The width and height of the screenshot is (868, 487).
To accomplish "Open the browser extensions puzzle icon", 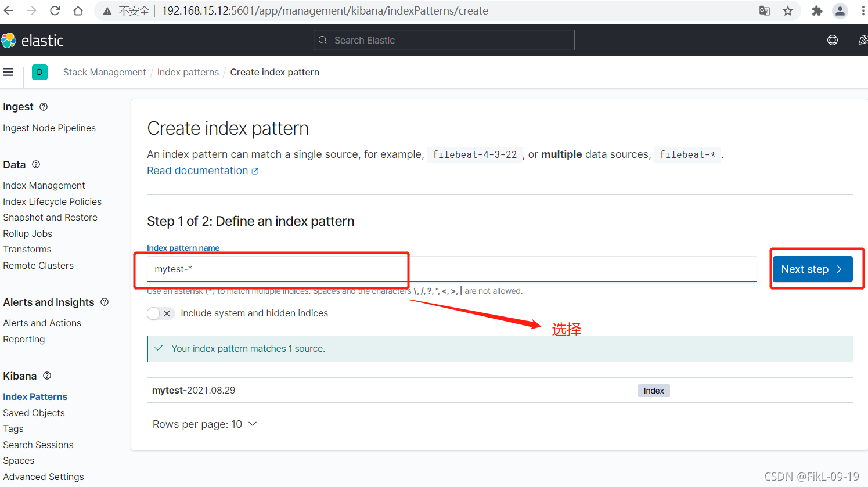I will point(817,10).
